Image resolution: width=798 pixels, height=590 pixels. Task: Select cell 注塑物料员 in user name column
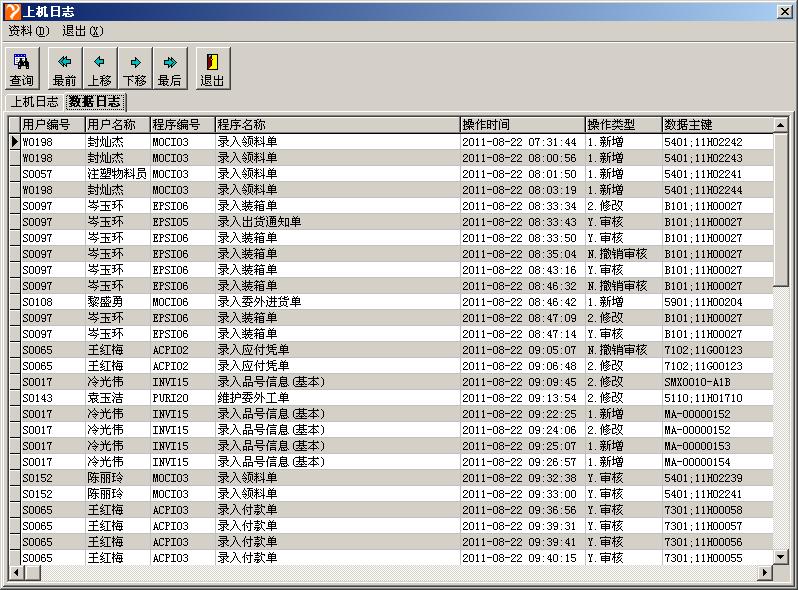click(x=118, y=174)
